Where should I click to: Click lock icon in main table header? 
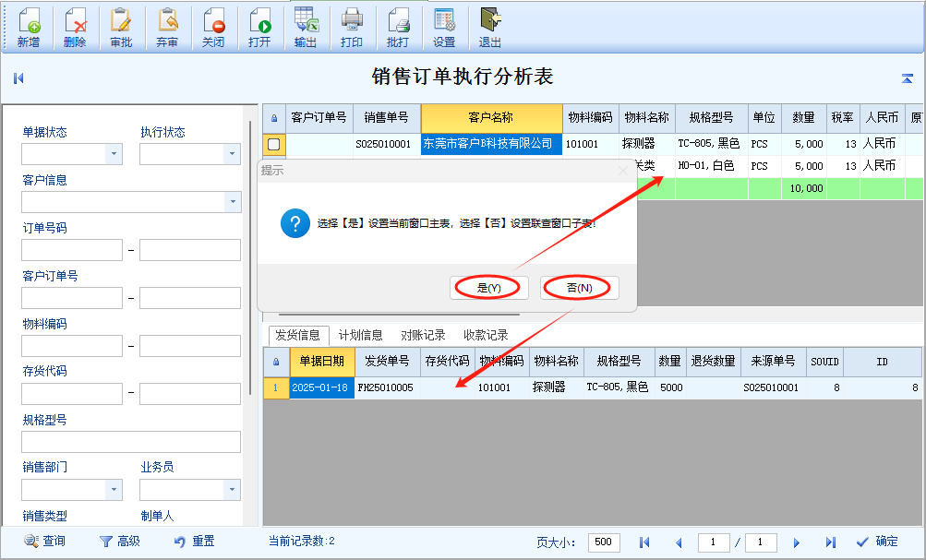(274, 118)
